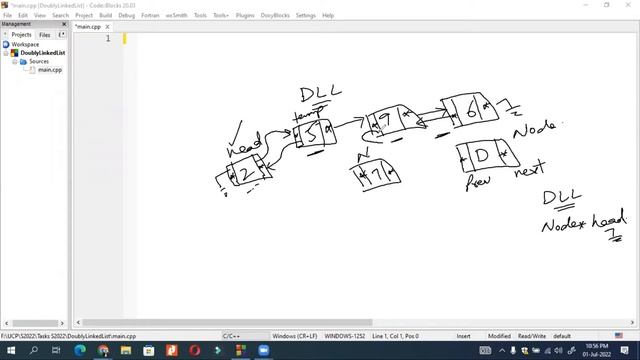Click Line 1, Col 1 status entry
Screen dimensions: 640x360
click(x=395, y=336)
